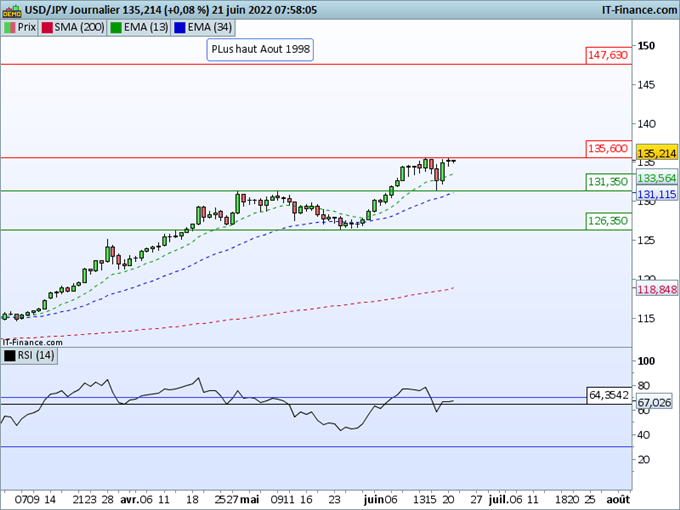Click the Prix legend color swatch
Viewport: 680px width, 510px height.
point(10,27)
